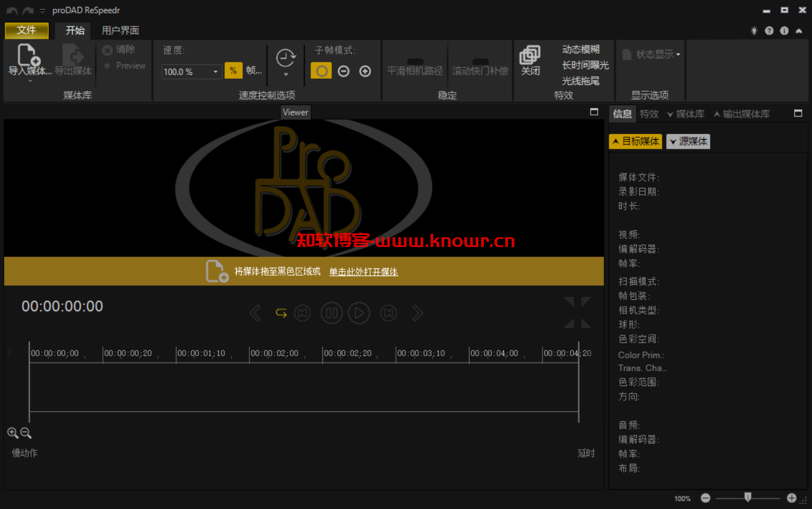812x509 pixels.
Task: Click the 00:00:02;00 timeline marker
Action: point(274,353)
